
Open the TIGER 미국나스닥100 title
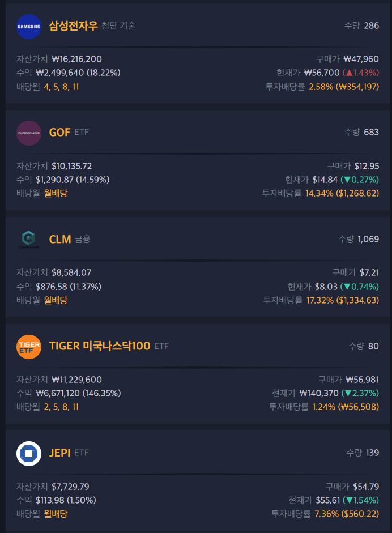[x=100, y=346]
